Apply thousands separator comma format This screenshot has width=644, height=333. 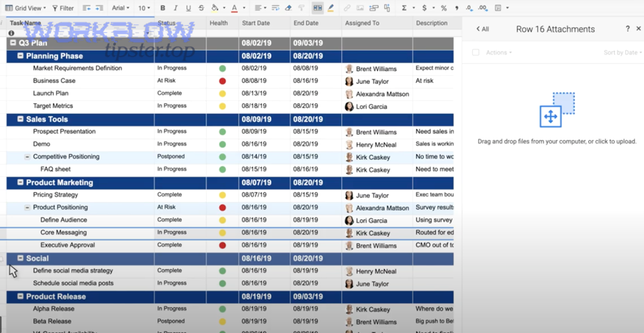[457, 8]
